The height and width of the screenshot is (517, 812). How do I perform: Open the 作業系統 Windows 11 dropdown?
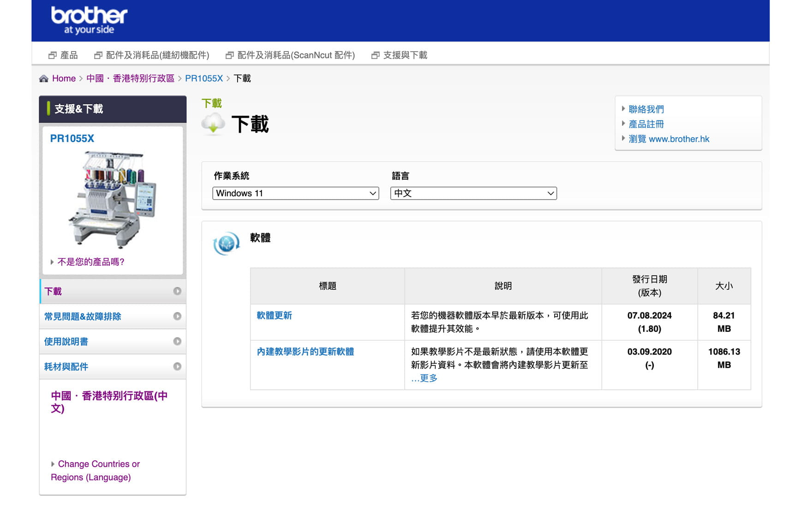pyautogui.click(x=296, y=193)
